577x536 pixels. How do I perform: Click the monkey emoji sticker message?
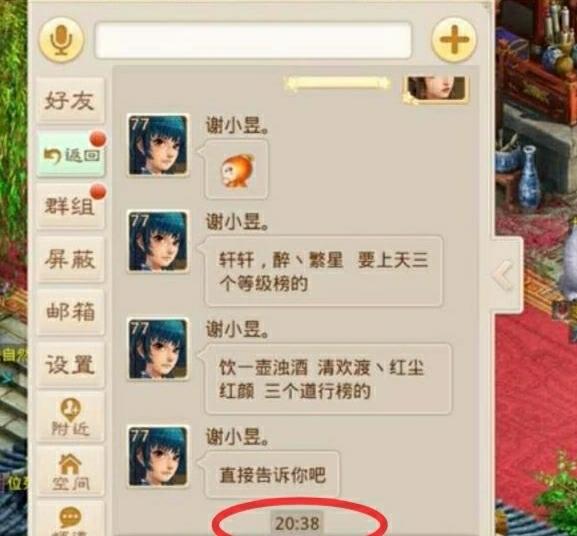[236, 170]
